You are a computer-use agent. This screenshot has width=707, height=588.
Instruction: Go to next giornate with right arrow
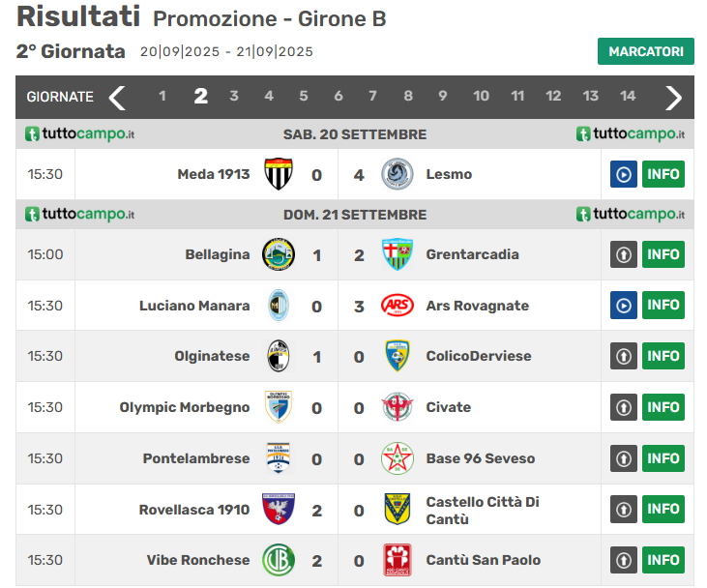click(674, 97)
